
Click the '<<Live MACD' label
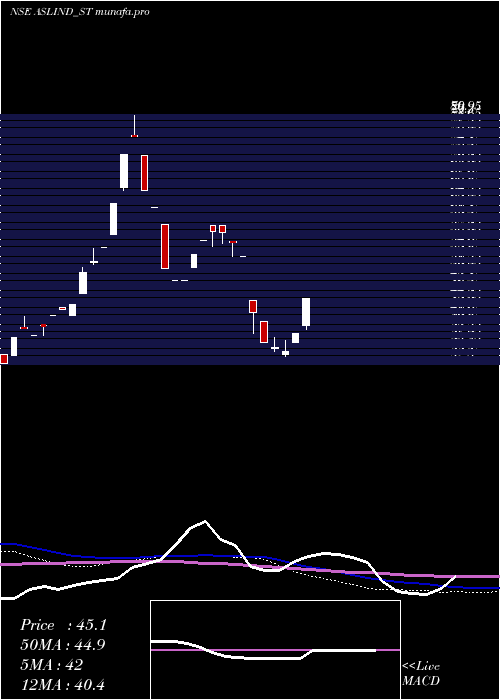point(421,674)
